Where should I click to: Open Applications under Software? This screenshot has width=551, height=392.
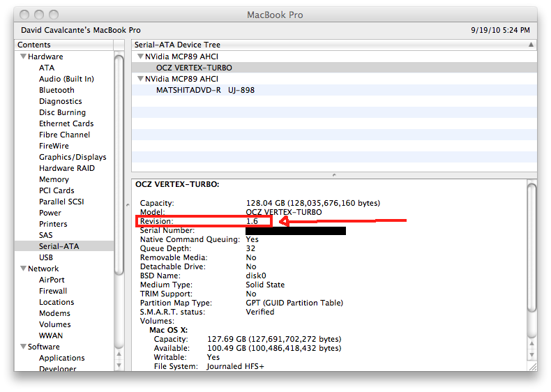tap(62, 358)
